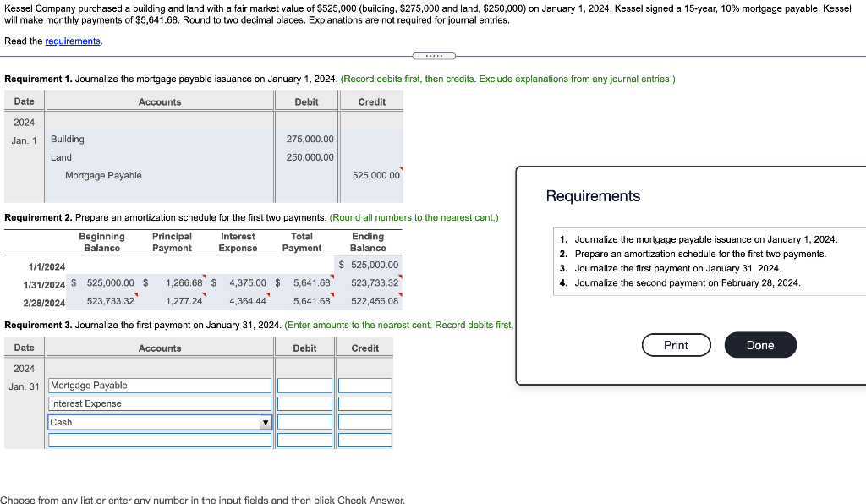Open the requirements link
The width and height of the screenshot is (866, 504).
(73, 41)
